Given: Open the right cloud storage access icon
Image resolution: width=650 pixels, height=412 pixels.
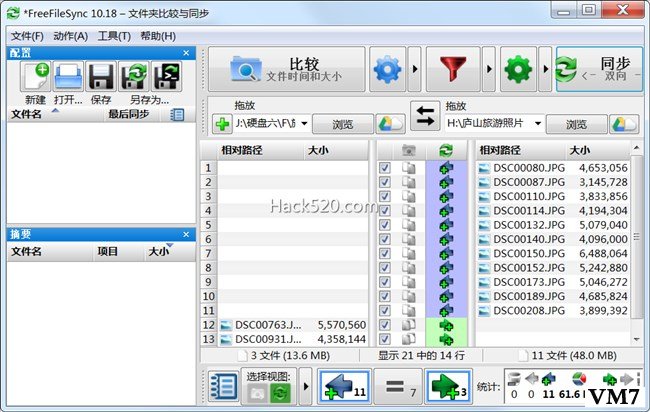Looking at the screenshot, I should [x=624, y=124].
